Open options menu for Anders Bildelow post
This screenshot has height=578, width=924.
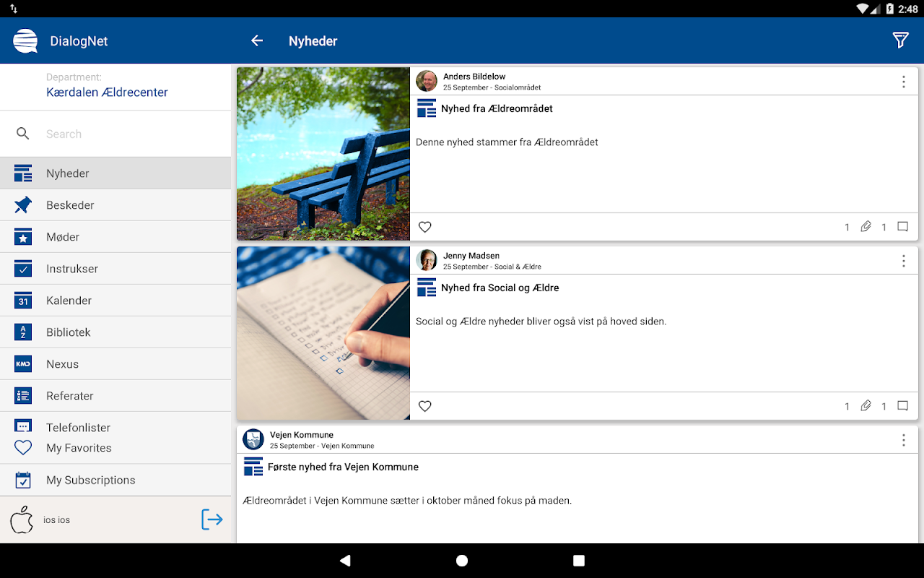(903, 82)
